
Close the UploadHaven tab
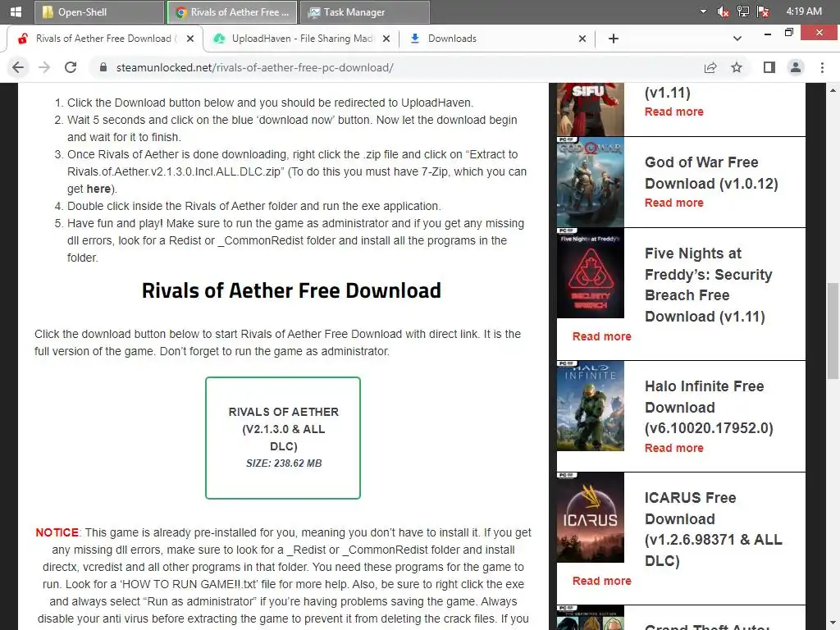pyautogui.click(x=386, y=39)
